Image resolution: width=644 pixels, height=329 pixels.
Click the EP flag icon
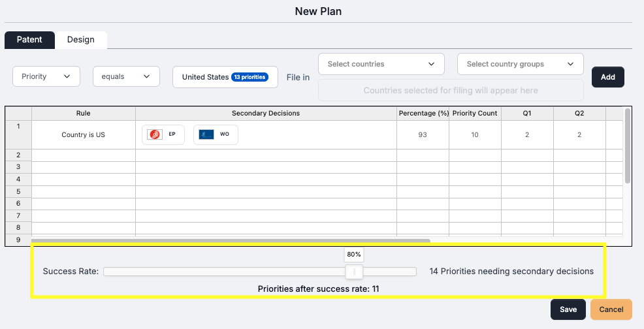pyautogui.click(x=155, y=134)
